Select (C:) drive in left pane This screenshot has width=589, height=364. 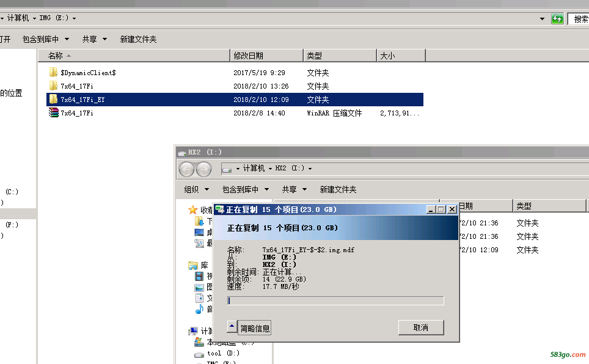[12, 192]
